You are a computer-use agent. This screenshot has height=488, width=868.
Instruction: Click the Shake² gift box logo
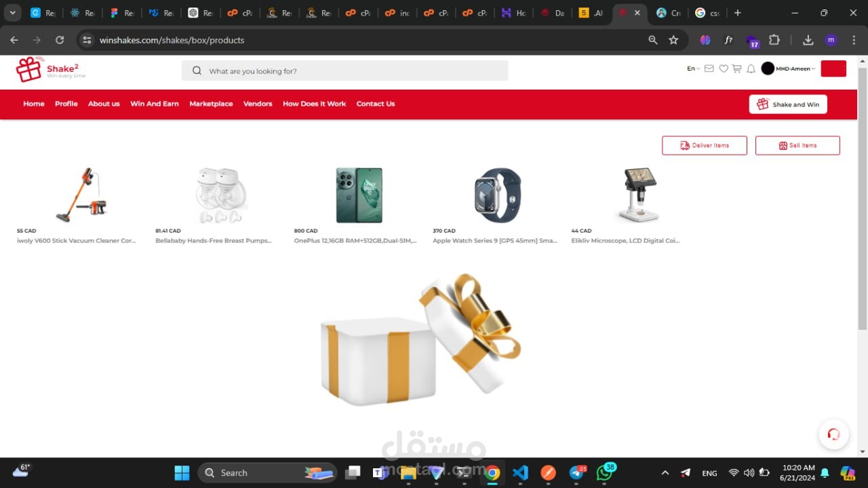29,69
